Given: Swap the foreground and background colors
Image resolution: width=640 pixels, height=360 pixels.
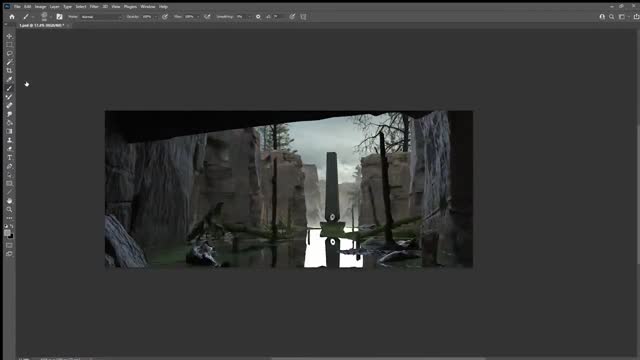Looking at the screenshot, I should pos(12,226).
